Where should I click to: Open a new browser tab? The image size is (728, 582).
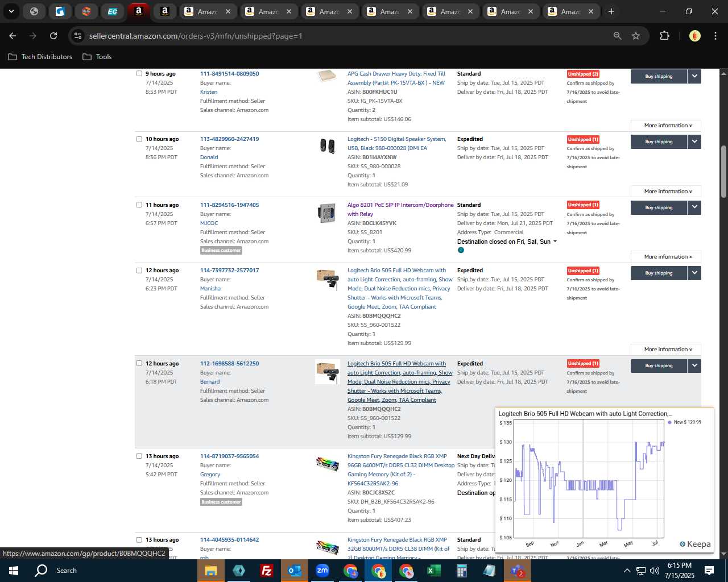tap(611, 11)
